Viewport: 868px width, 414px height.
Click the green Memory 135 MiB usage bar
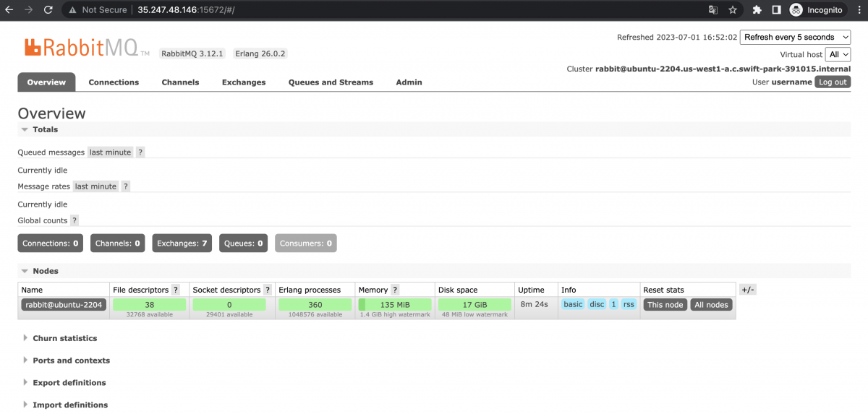pos(395,304)
